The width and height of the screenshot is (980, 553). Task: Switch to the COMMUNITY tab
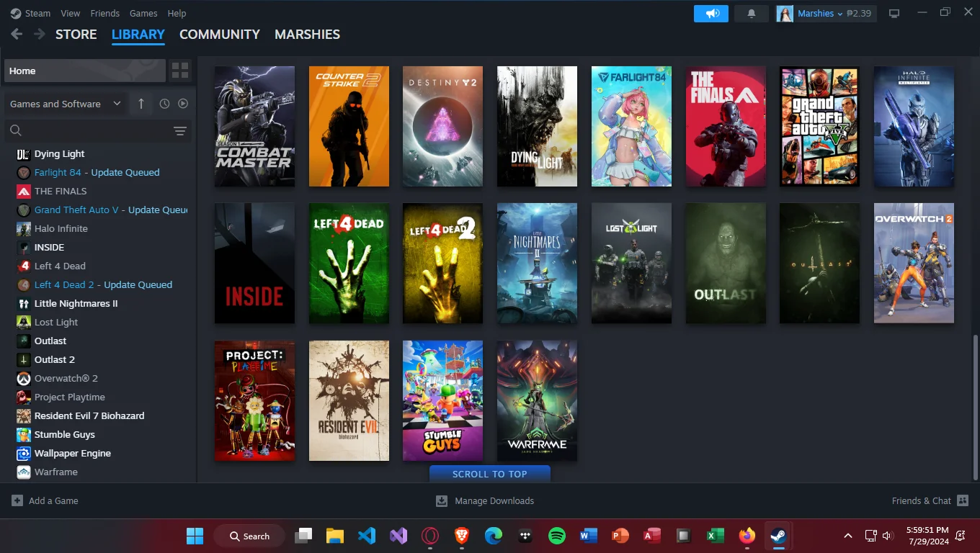coord(220,34)
